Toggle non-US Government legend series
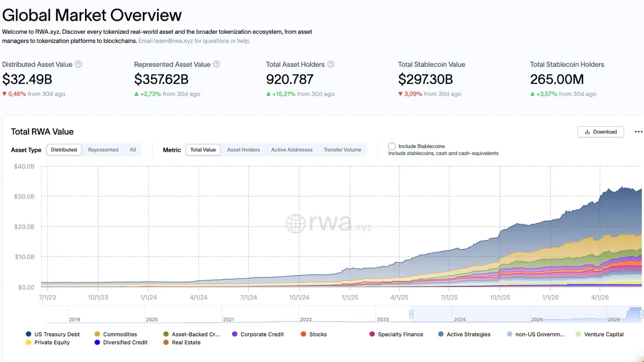The height and width of the screenshot is (362, 644). (x=535, y=334)
